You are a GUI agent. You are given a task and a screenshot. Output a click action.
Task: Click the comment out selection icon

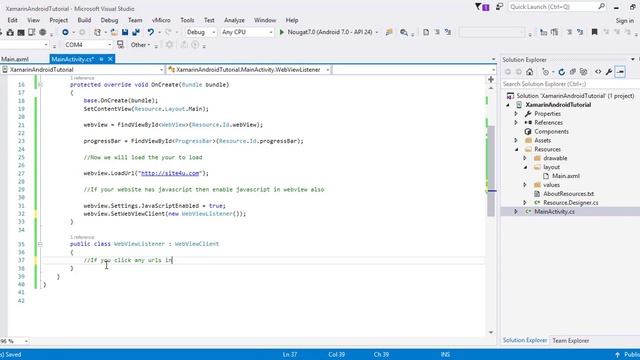coord(569,32)
